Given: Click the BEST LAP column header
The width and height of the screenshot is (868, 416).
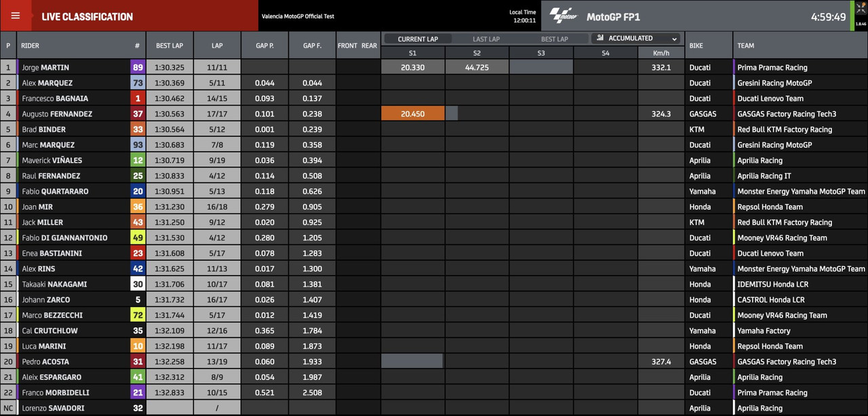Looking at the screenshot, I should (170, 45).
